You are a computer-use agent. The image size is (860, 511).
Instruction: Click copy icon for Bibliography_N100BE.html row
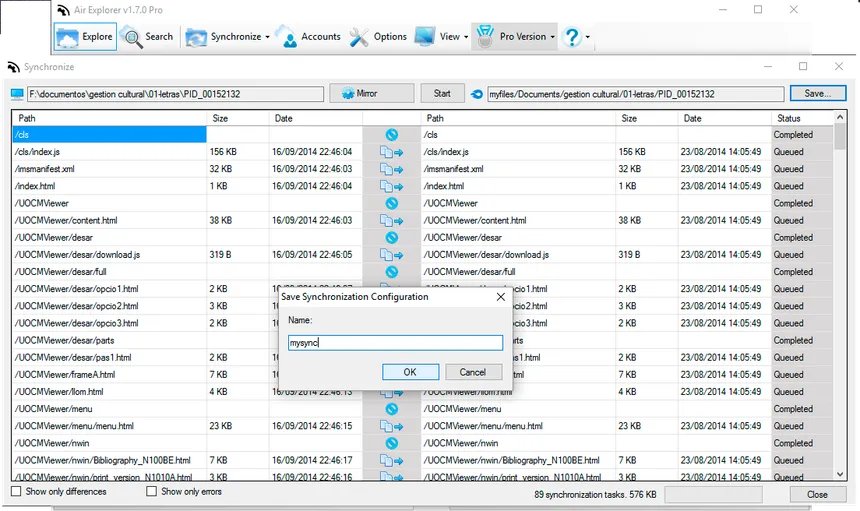(392, 461)
